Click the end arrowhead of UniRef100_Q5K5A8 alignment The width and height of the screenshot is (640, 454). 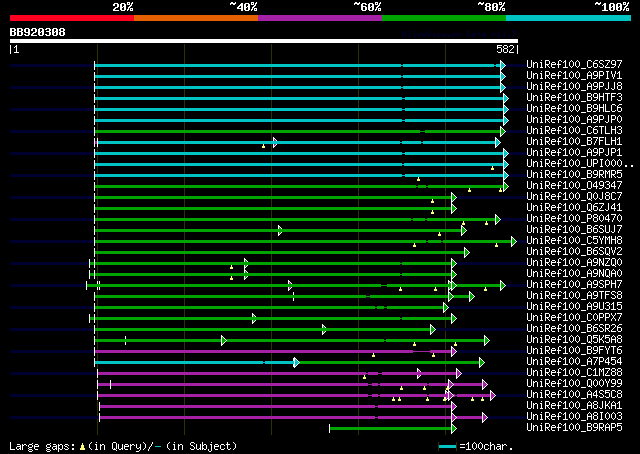click(487, 340)
